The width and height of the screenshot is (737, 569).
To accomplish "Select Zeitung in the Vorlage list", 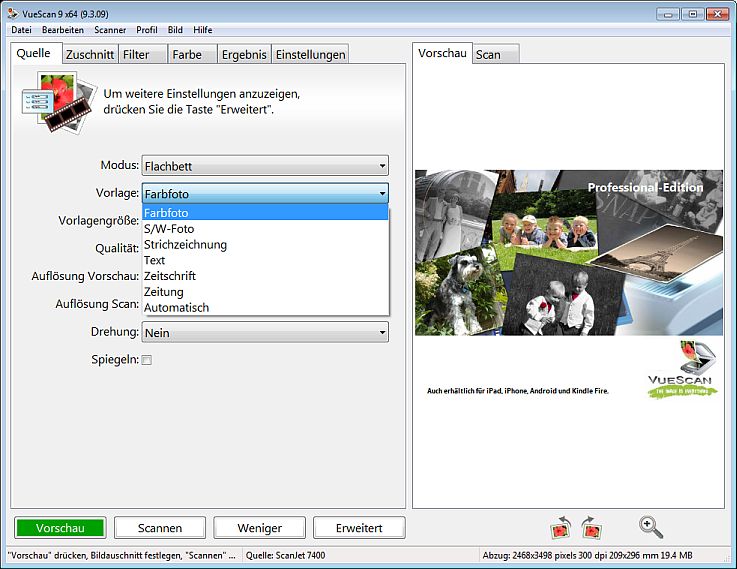I will [266, 292].
